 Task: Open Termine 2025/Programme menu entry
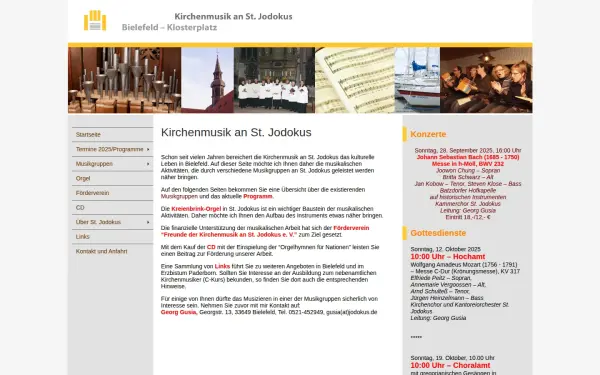(109, 149)
